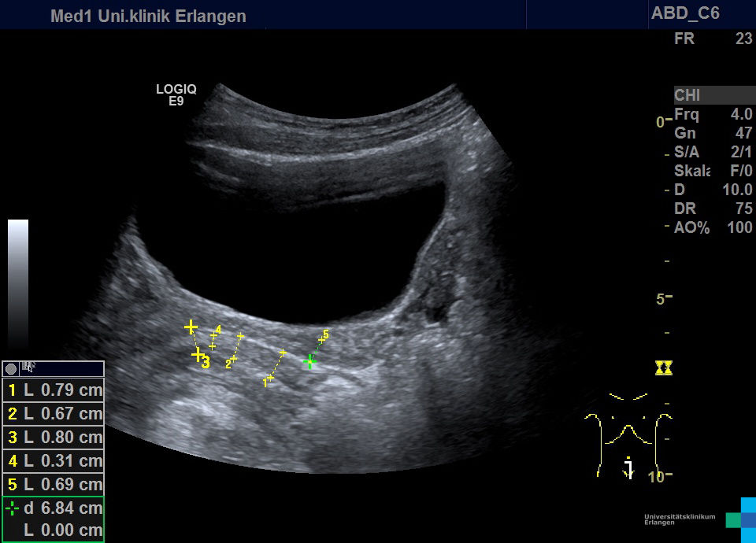Click the Frq 4.0 frequency parameter

(713, 114)
